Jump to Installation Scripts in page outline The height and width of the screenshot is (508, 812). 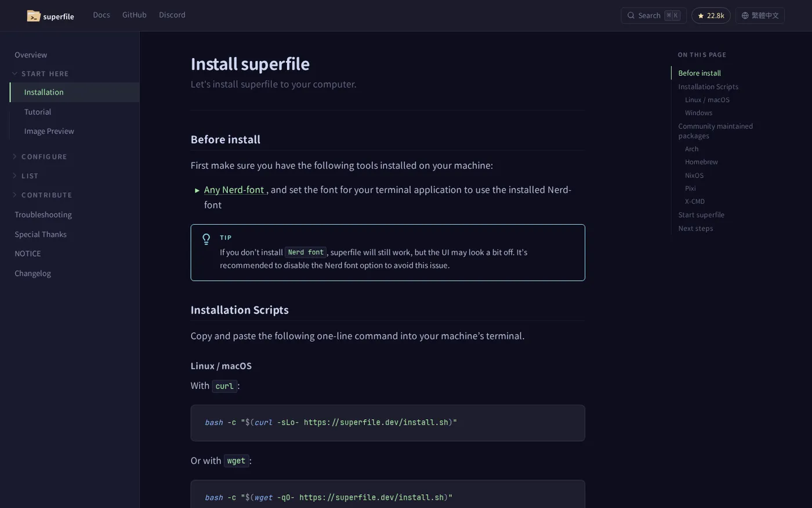click(x=708, y=87)
